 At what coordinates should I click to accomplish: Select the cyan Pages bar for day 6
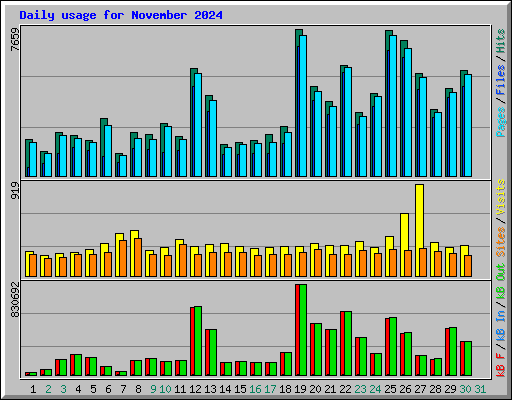click(x=108, y=151)
